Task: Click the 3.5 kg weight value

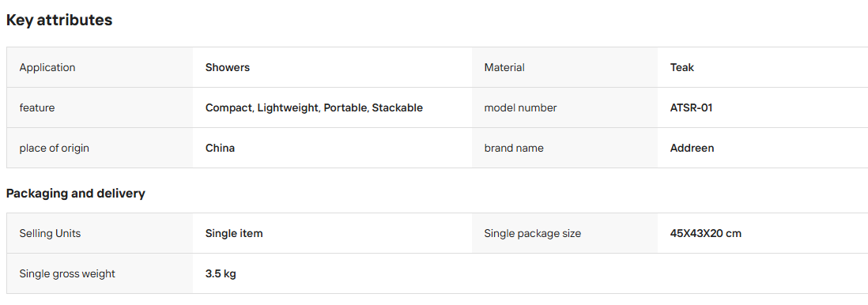Action: tap(221, 274)
